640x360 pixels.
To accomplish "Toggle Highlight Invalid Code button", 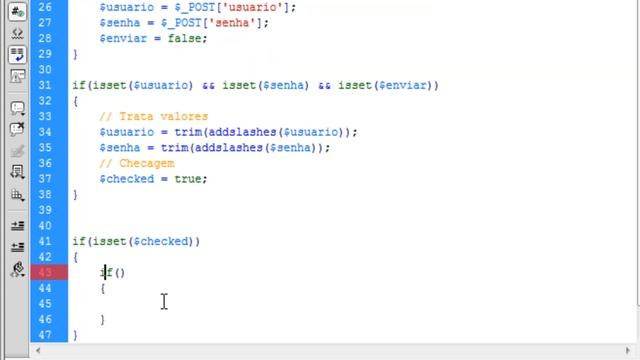I will (x=17, y=33).
